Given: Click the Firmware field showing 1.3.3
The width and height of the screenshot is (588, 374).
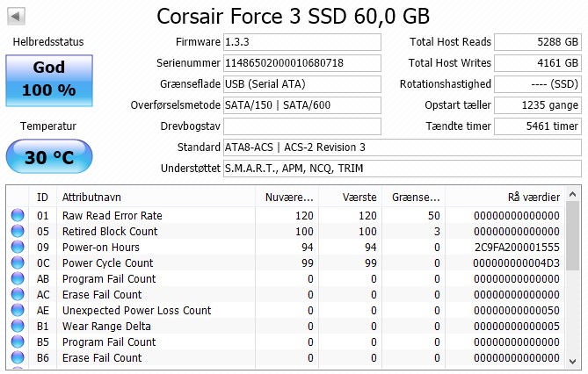Looking at the screenshot, I should point(302,42).
